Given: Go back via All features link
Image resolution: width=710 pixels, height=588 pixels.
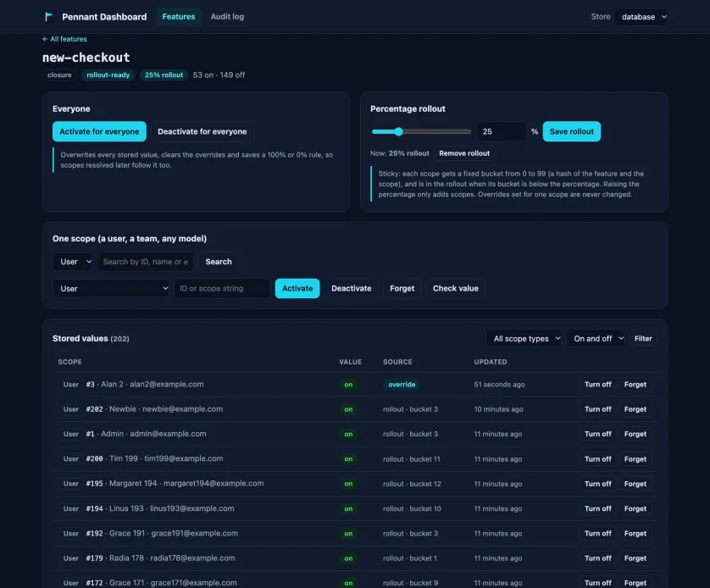Looking at the screenshot, I should click(x=64, y=39).
